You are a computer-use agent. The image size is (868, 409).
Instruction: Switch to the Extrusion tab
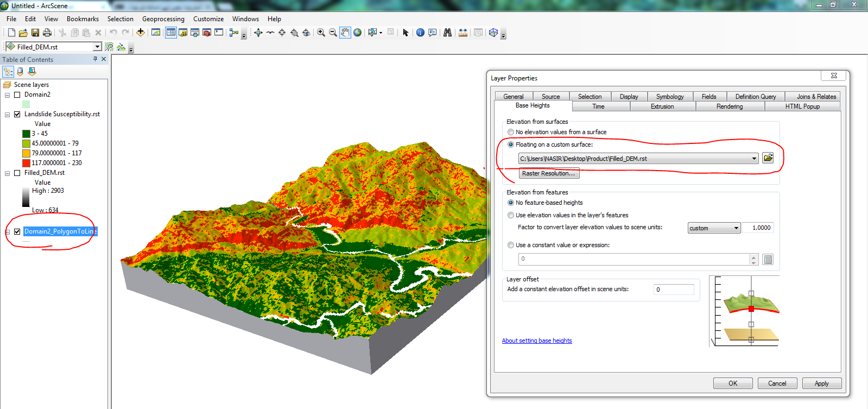pyautogui.click(x=662, y=106)
